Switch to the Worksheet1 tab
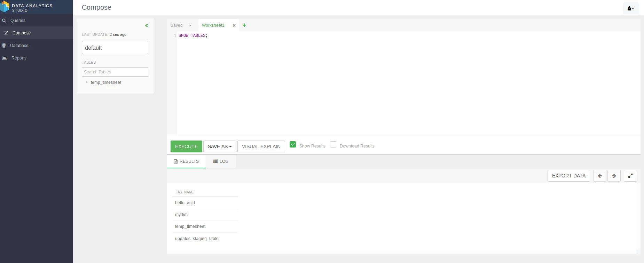This screenshot has width=644, height=263. [213, 25]
